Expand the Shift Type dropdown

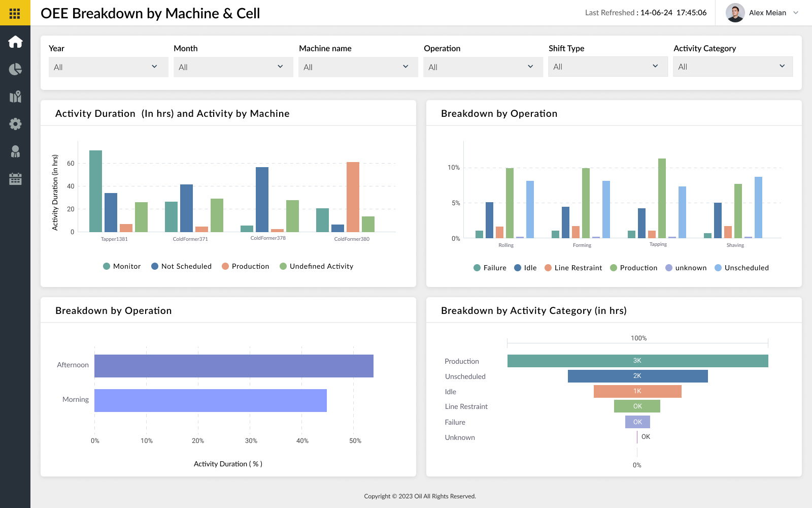pyautogui.click(x=607, y=67)
